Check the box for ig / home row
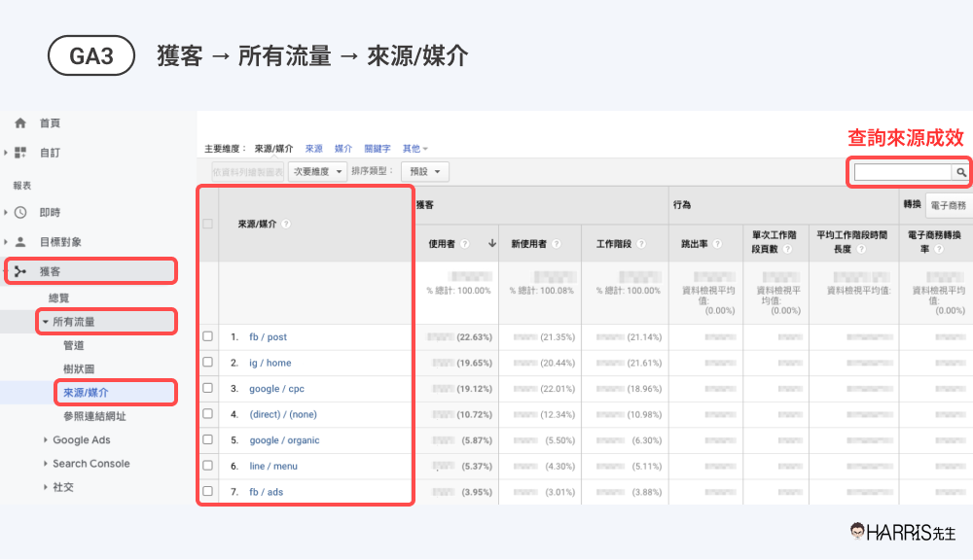 coord(208,363)
